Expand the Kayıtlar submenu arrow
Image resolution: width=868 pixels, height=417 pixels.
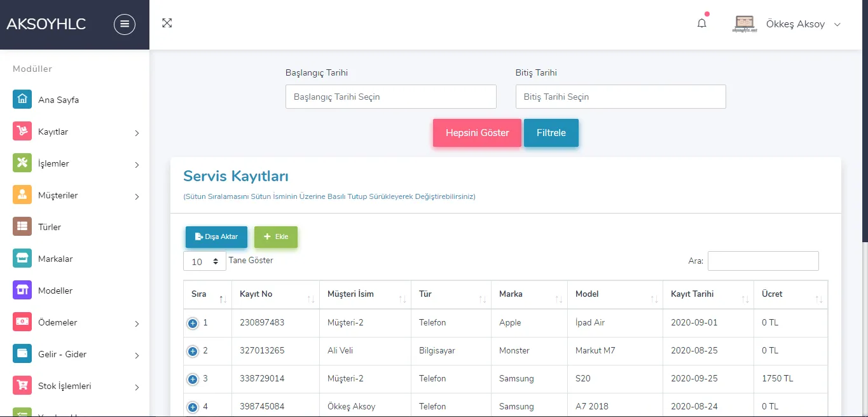pos(137,133)
